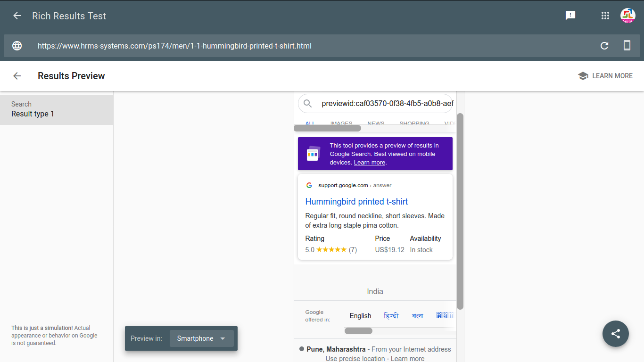The height and width of the screenshot is (362, 644).
Task: Switch to the IMAGES tab in preview
Action: pos(341,123)
